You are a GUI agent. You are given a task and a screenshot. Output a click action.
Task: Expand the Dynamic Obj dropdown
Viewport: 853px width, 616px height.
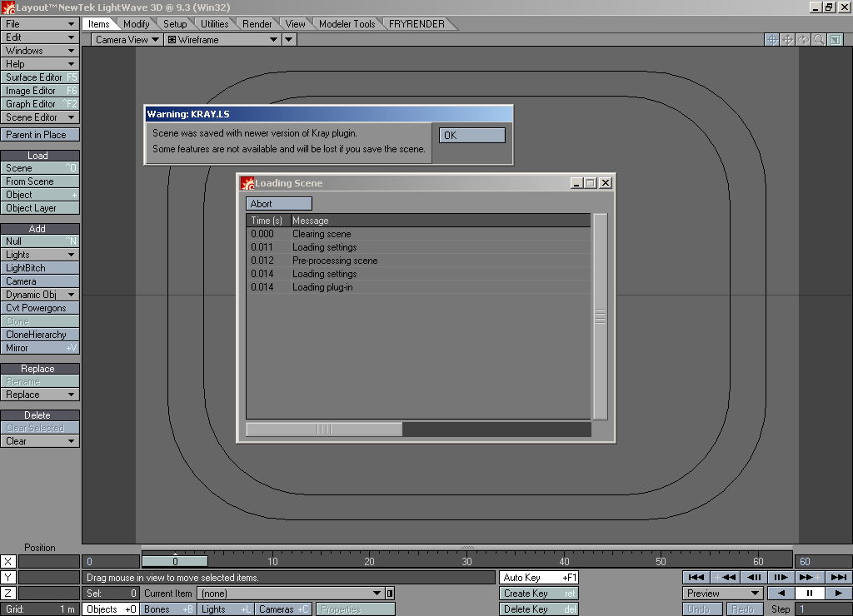coord(40,294)
